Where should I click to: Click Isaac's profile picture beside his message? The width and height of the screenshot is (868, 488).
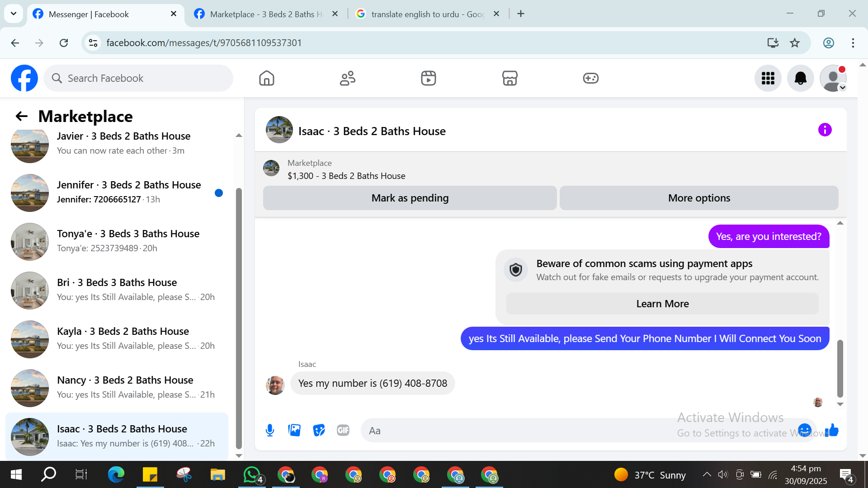click(275, 385)
